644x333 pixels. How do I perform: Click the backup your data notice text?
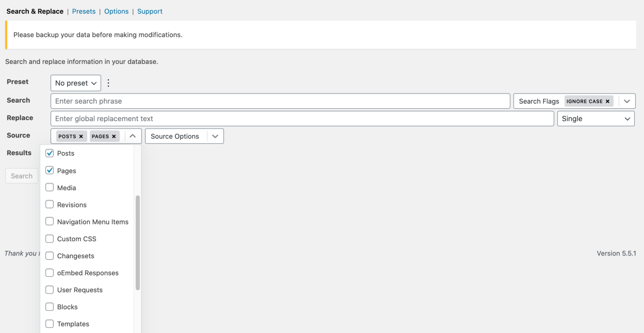pos(98,35)
